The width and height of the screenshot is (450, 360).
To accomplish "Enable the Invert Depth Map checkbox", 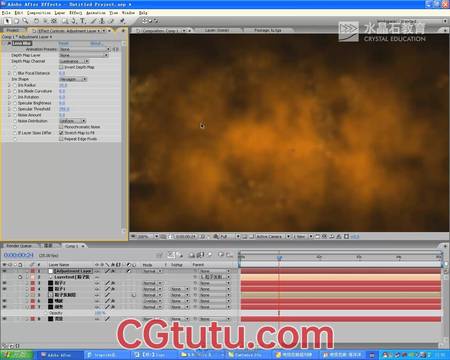I will 61,67.
